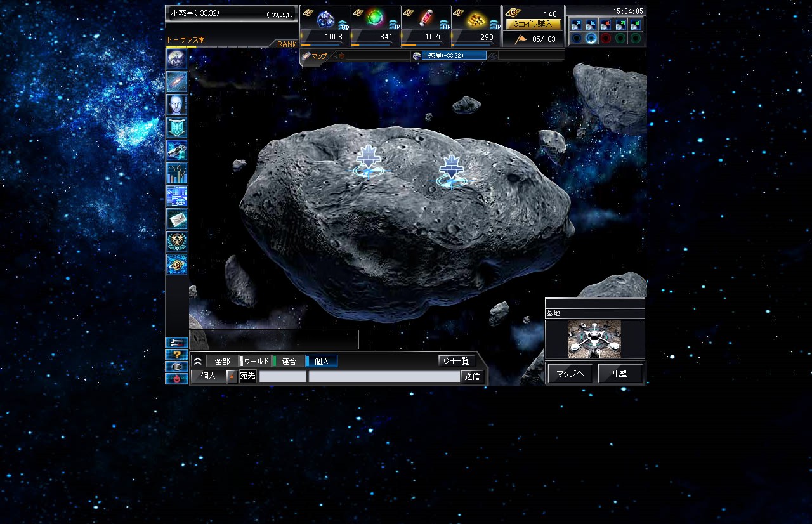Focus the chat message input field
This screenshot has height=524, width=812.
click(384, 376)
